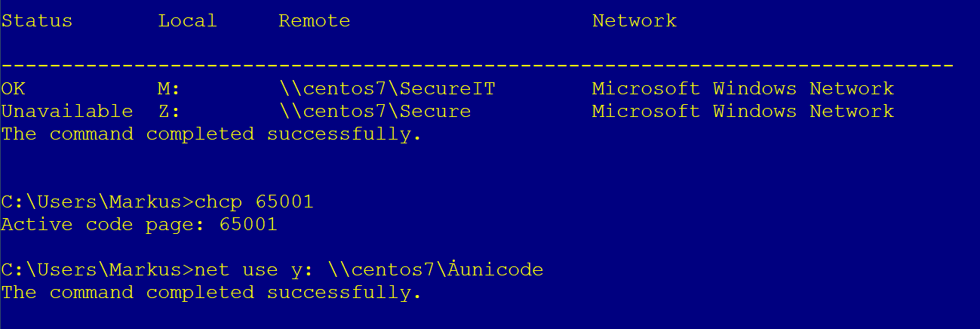Viewport: 980px width, 329px height.
Task: Click the OK status text
Action: coord(13,89)
